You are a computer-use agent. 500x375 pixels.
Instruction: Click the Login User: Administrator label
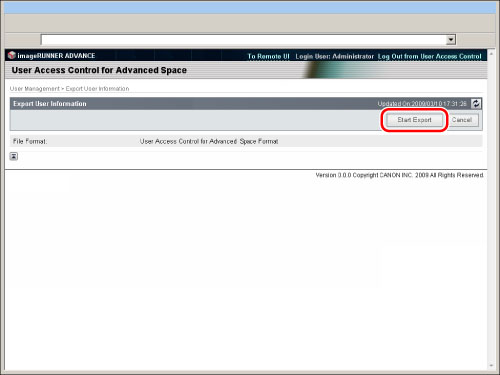[334, 56]
